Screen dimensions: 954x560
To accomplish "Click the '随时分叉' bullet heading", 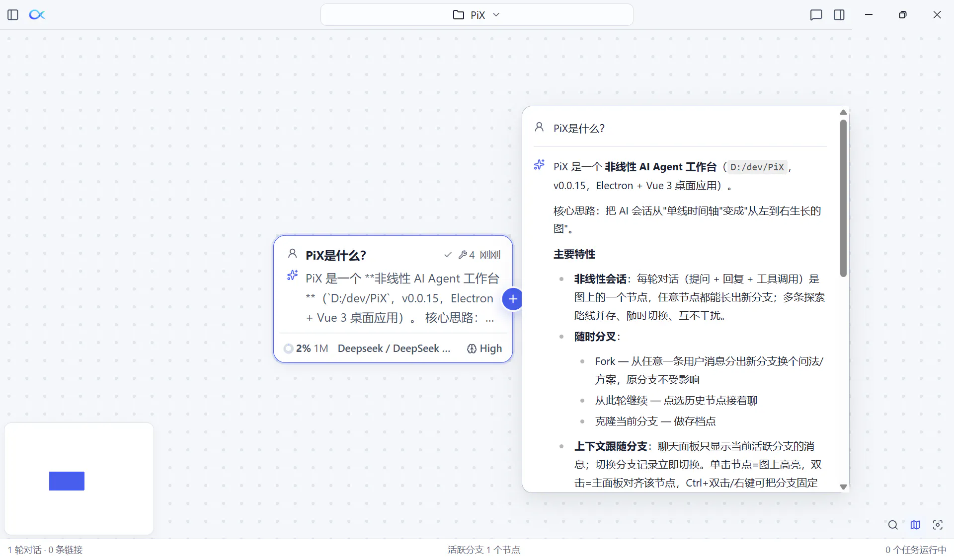I will (595, 337).
